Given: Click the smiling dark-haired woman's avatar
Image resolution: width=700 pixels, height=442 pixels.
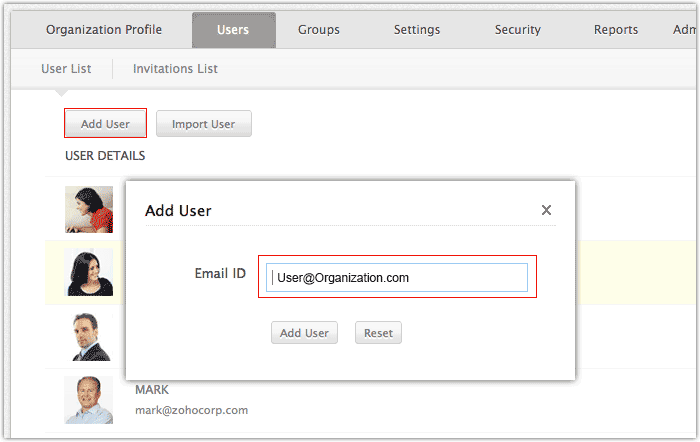Looking at the screenshot, I should [89, 272].
